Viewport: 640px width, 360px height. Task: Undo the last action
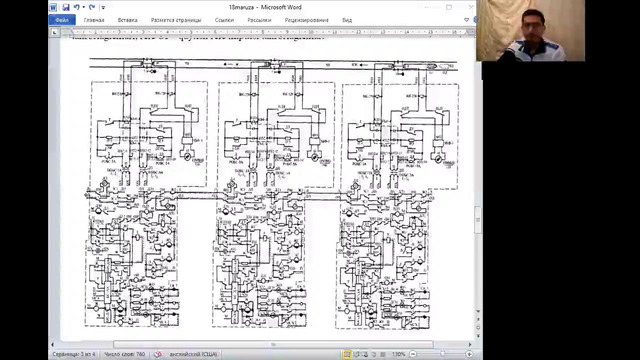click(x=76, y=7)
